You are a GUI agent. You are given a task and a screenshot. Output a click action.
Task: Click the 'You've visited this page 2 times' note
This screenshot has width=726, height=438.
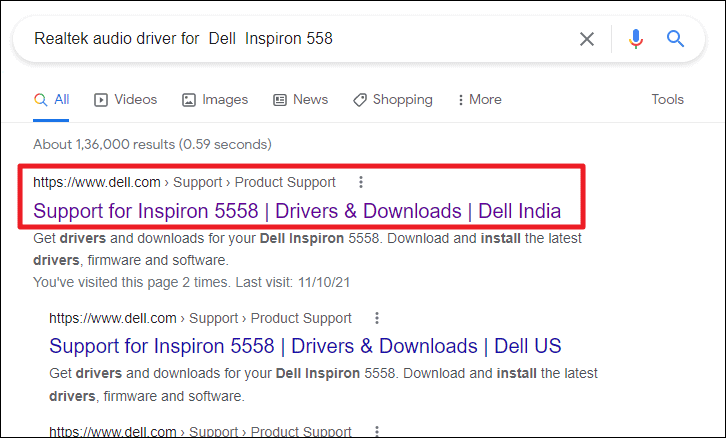tap(192, 282)
